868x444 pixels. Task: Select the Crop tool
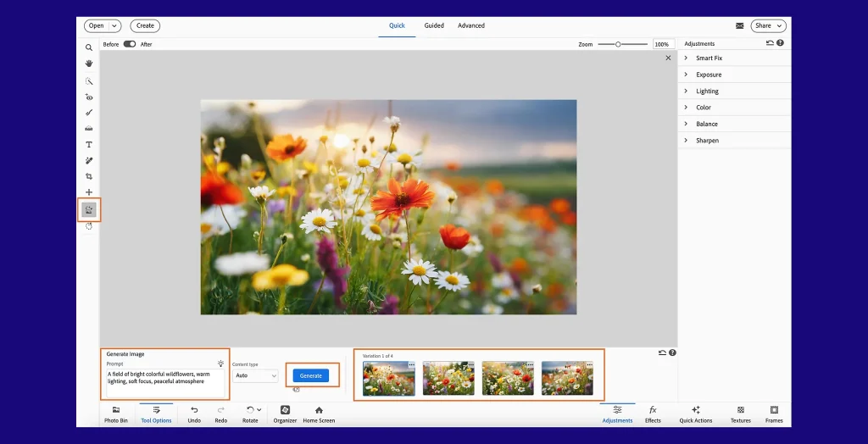[x=88, y=176]
